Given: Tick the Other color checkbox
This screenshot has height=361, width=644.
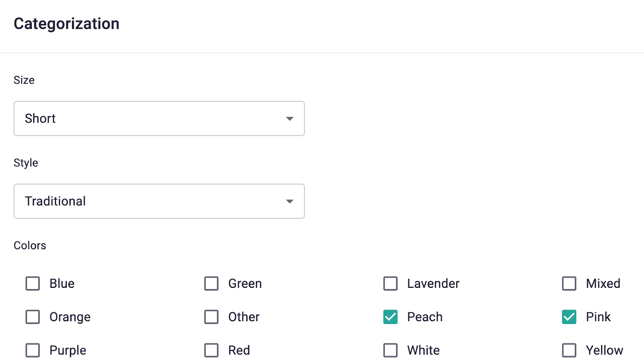Looking at the screenshot, I should pyautogui.click(x=211, y=317).
